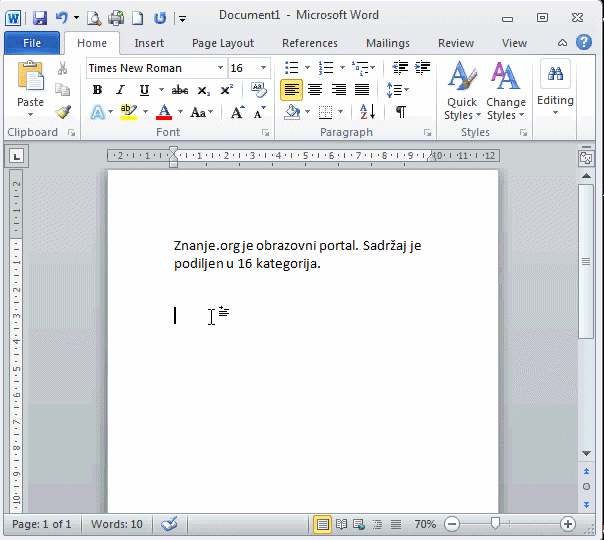Click the Words: 10 status indicator
Screen dimensions: 604x540
(x=116, y=524)
